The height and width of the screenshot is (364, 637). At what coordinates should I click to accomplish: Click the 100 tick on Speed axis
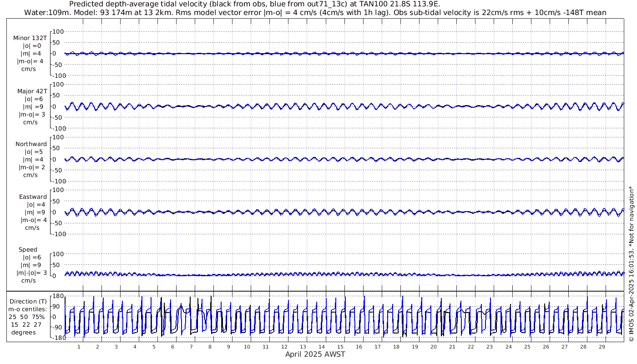click(x=57, y=254)
